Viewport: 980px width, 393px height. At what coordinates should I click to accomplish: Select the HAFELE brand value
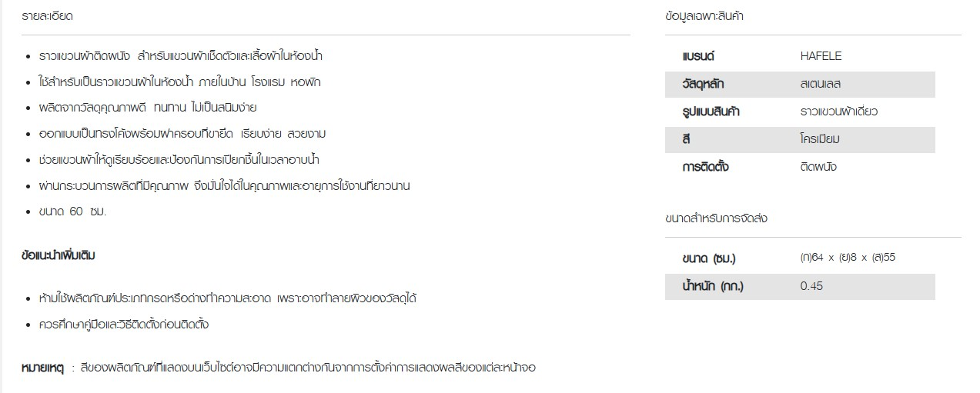coord(821,56)
